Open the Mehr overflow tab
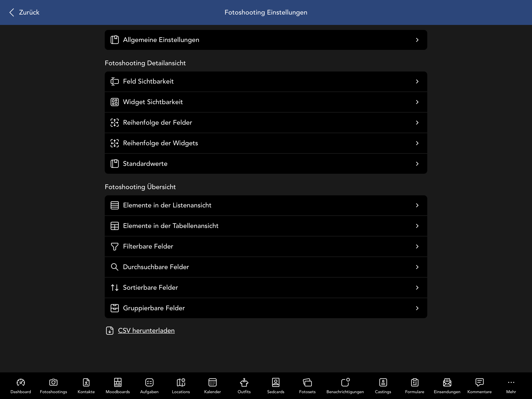532x399 pixels. point(511,385)
